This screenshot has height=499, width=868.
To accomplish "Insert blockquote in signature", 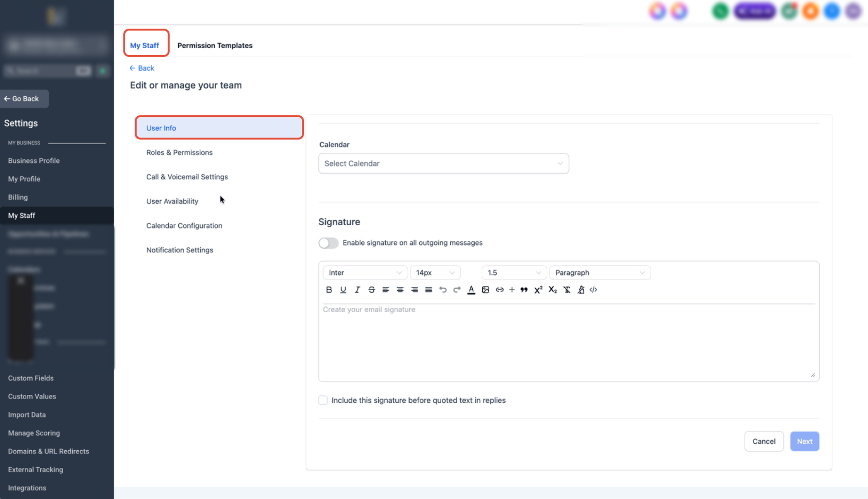I will pos(524,290).
